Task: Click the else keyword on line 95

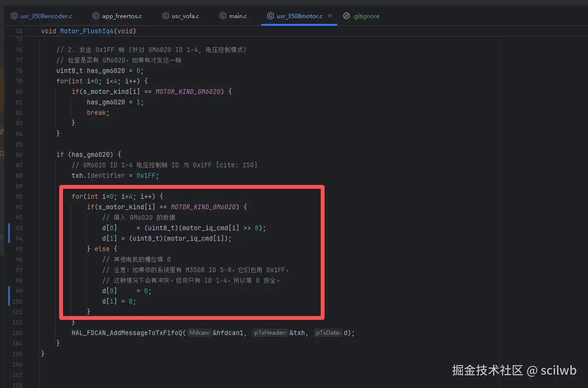Action: [x=102, y=249]
